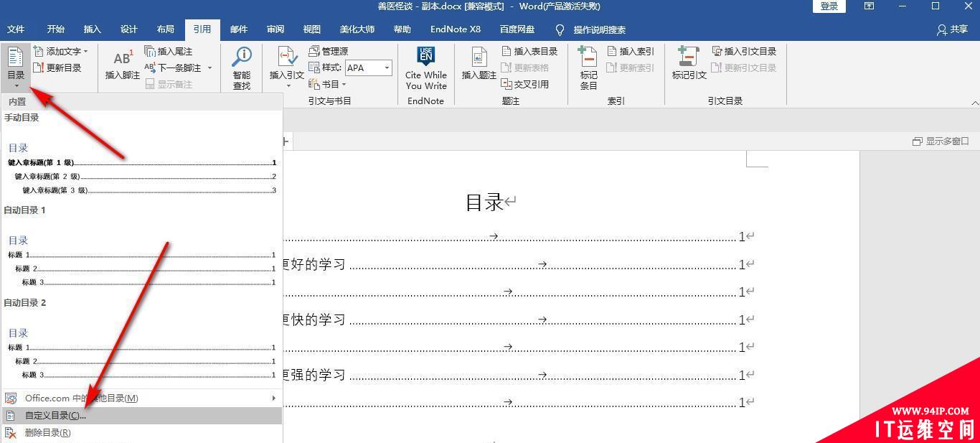Viewport: 980px width, 443px height.
Task: Switch to the 插入 tab
Action: point(92,29)
